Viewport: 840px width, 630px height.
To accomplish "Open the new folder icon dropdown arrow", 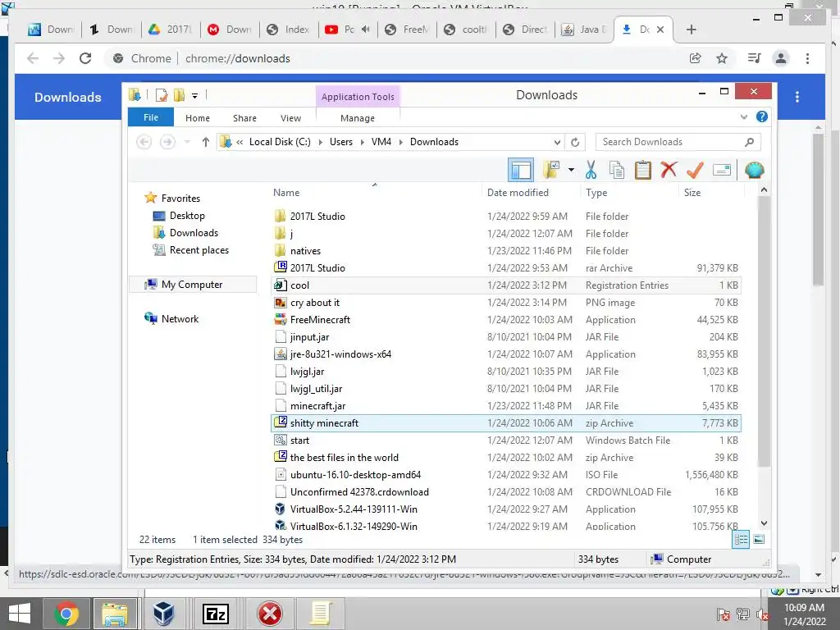I will tap(572, 171).
